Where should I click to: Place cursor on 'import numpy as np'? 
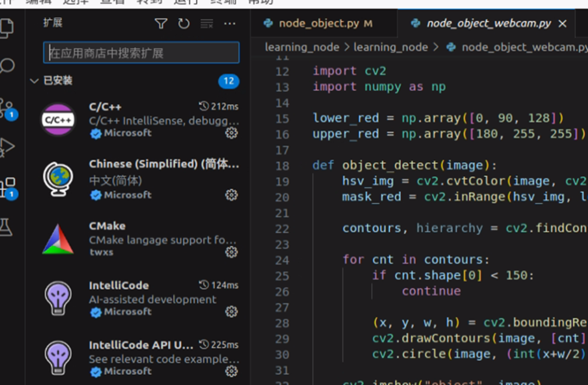click(379, 86)
